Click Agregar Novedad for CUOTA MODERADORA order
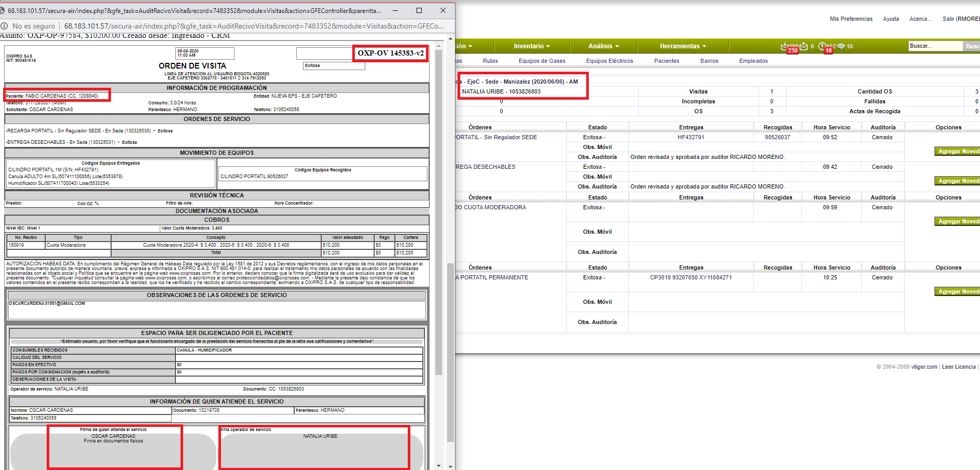The width and height of the screenshot is (980, 470). tap(957, 221)
